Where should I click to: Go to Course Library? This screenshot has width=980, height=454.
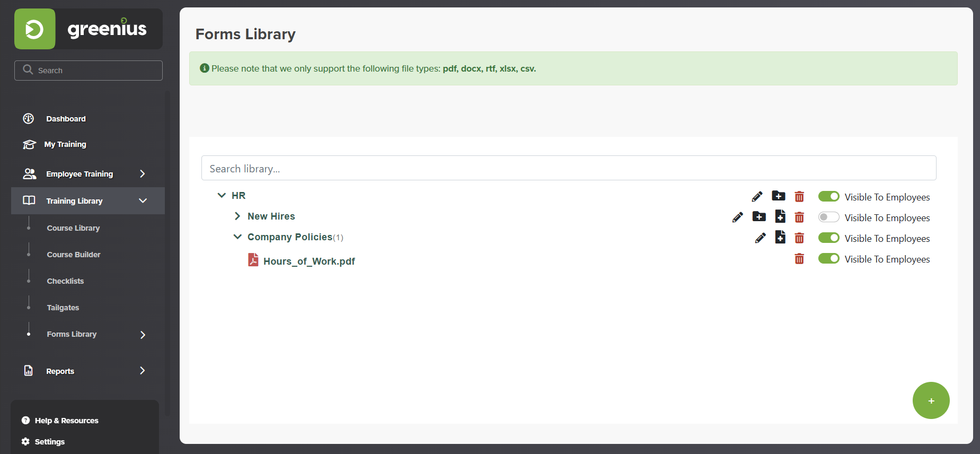coord(73,228)
